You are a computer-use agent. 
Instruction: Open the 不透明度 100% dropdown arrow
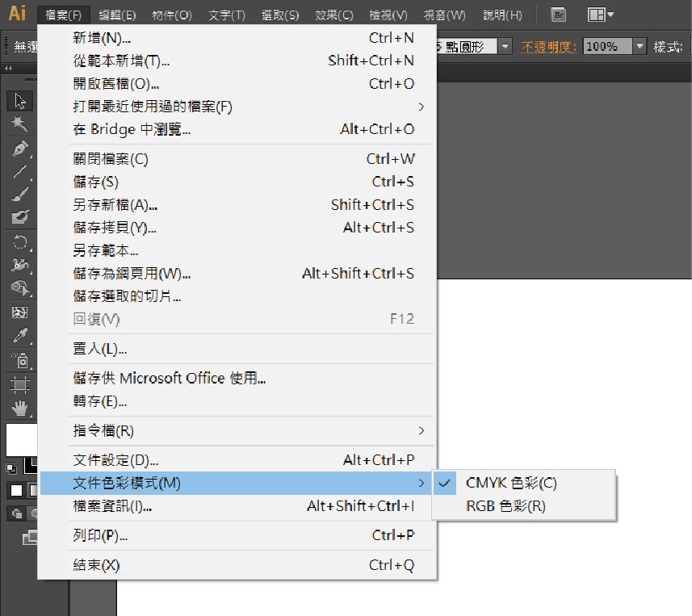[x=640, y=47]
